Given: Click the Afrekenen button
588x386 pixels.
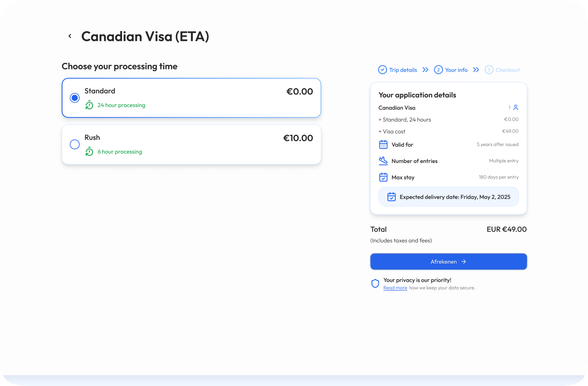Looking at the screenshot, I should pos(448,262).
